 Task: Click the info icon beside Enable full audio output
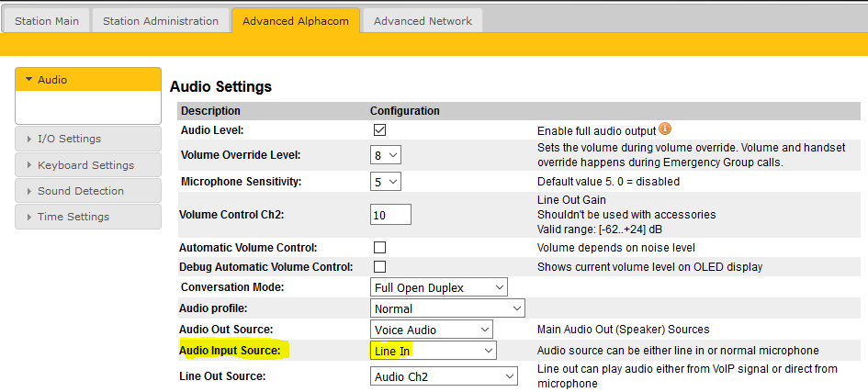[665, 129]
